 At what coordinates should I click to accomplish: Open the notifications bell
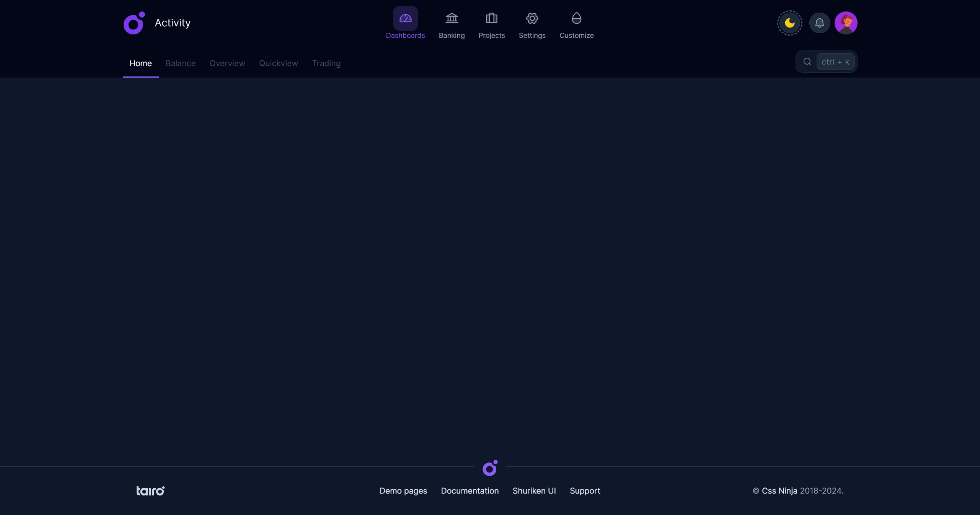(819, 23)
